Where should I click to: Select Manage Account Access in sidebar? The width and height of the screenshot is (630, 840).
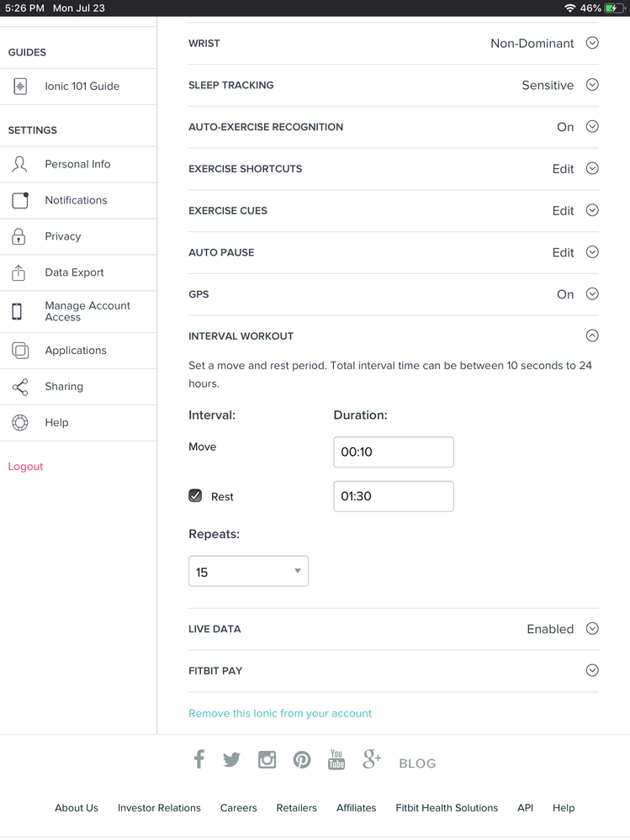pyautogui.click(x=87, y=311)
